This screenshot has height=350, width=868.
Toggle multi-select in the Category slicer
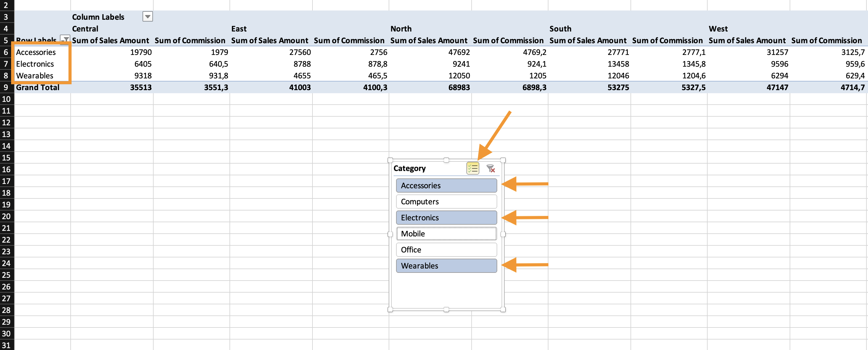point(473,168)
